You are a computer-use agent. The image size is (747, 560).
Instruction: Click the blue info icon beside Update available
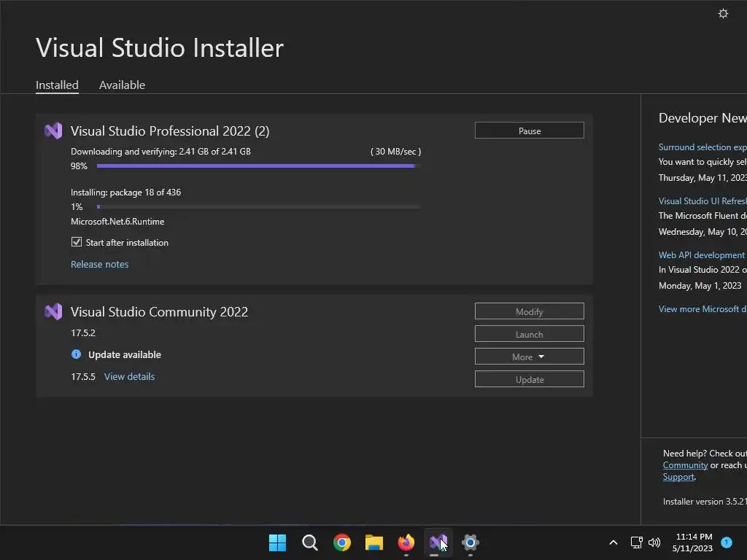pos(76,354)
